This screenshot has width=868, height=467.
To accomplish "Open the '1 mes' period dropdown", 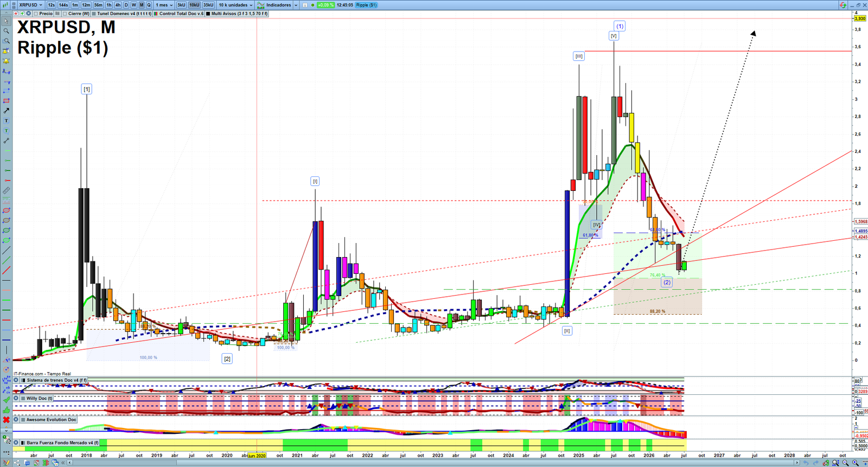I will pos(164,5).
